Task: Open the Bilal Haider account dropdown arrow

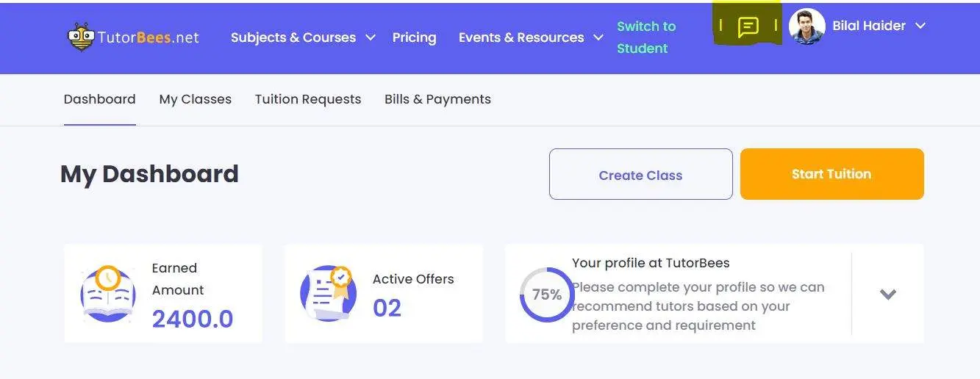Action: (x=920, y=26)
